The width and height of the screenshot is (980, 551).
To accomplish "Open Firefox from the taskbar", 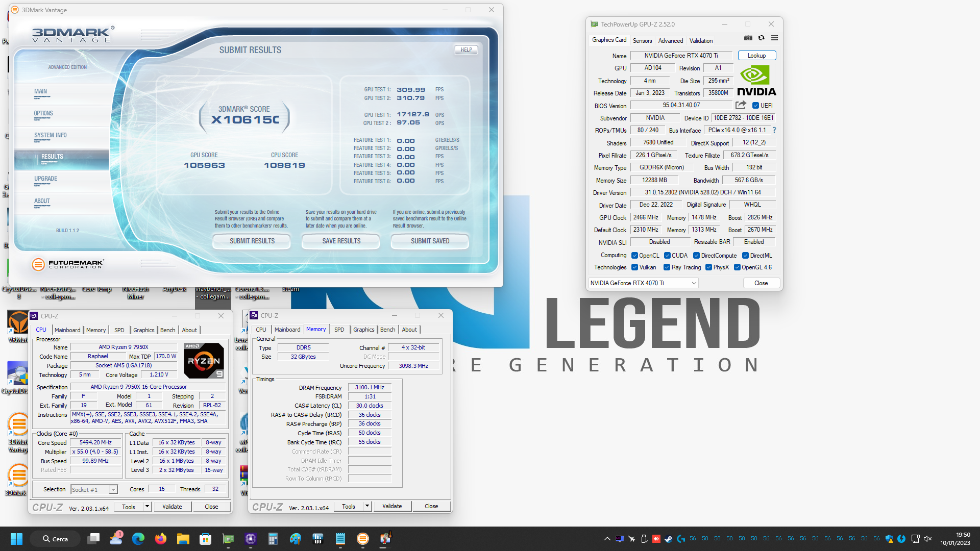I will point(160,539).
